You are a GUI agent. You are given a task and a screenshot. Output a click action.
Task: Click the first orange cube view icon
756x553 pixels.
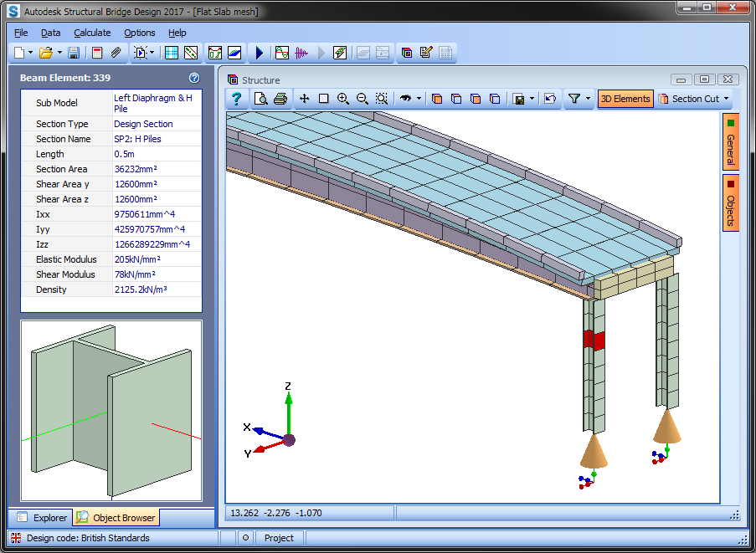[x=437, y=99]
